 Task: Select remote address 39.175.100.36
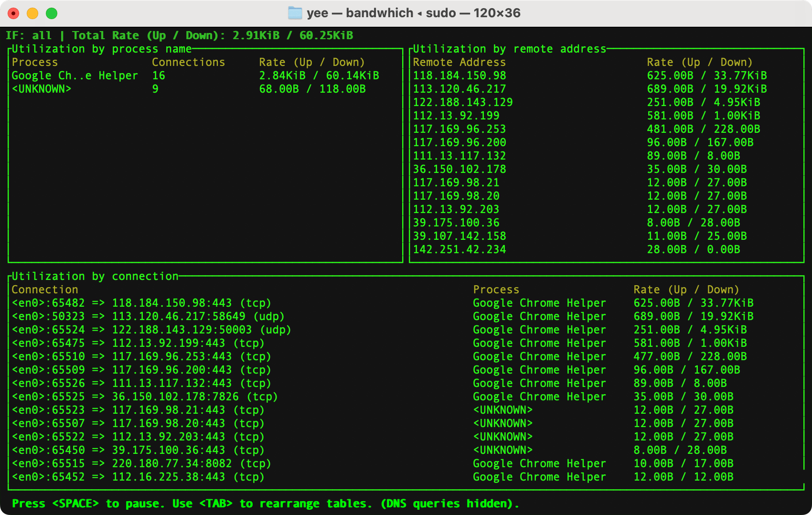(x=456, y=223)
